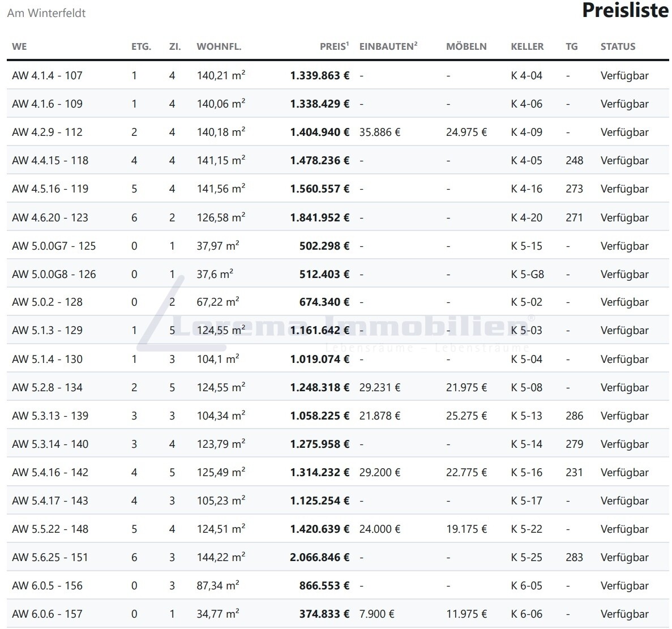Screen dimensions: 672x629
Task: Click price 374.833 €
Action: 324,614
